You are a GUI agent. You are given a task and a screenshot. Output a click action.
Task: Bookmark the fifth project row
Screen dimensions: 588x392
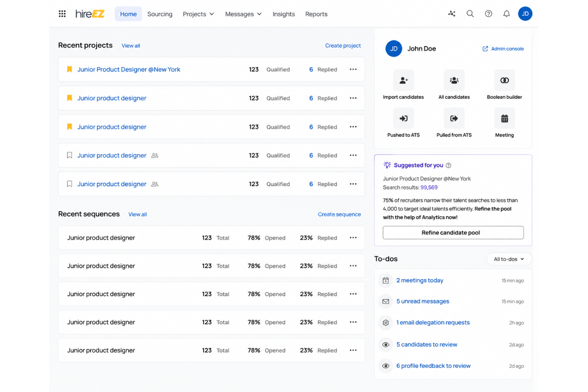pos(70,184)
